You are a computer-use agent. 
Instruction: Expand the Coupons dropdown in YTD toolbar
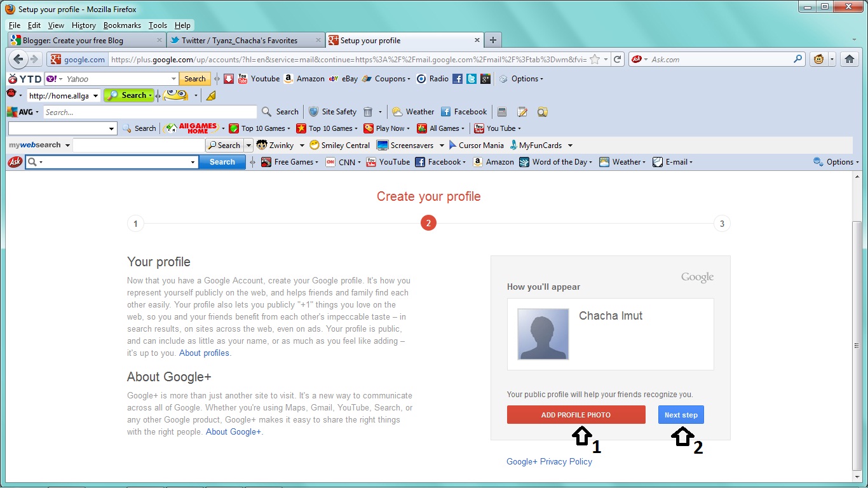tap(387, 79)
